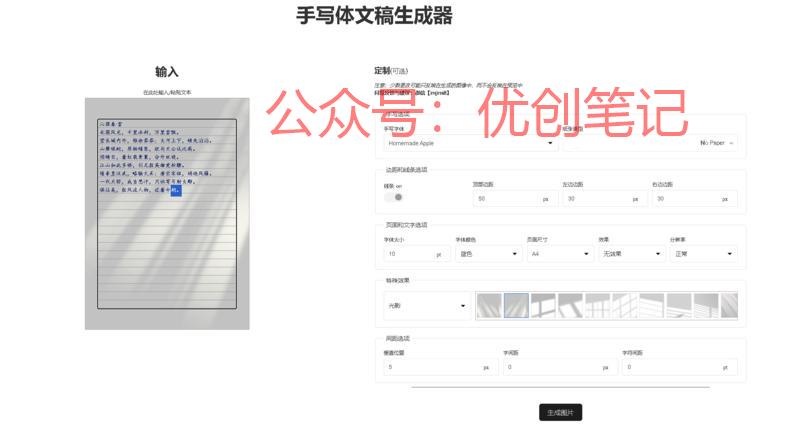This screenshot has height=435, width=800.
Task: Select the fifth grid window shadow thumbnail
Action: tap(597, 305)
